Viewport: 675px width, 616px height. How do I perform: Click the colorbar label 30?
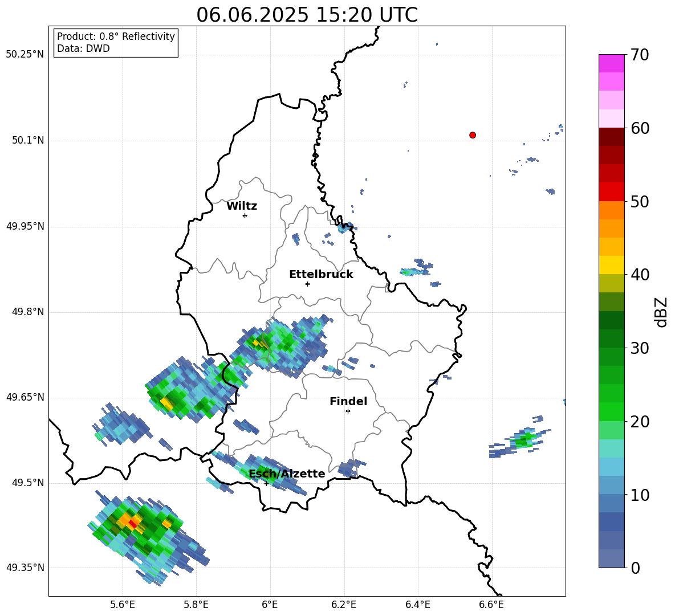point(640,348)
